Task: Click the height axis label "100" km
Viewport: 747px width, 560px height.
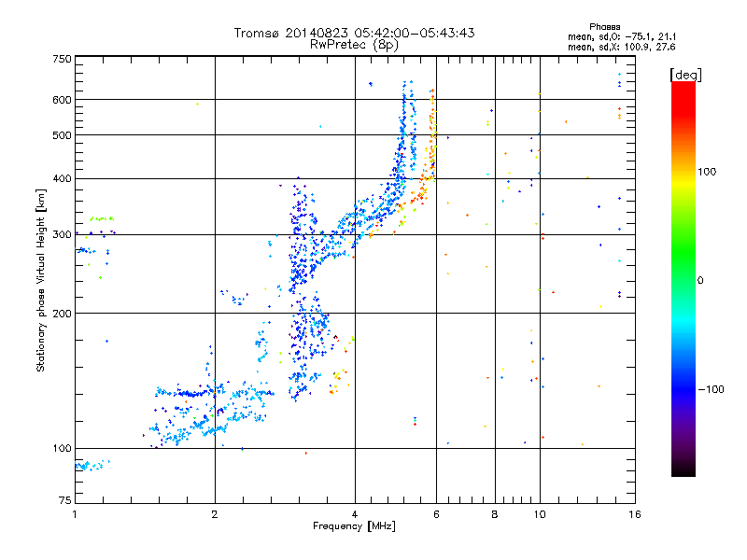Action: coord(62,448)
